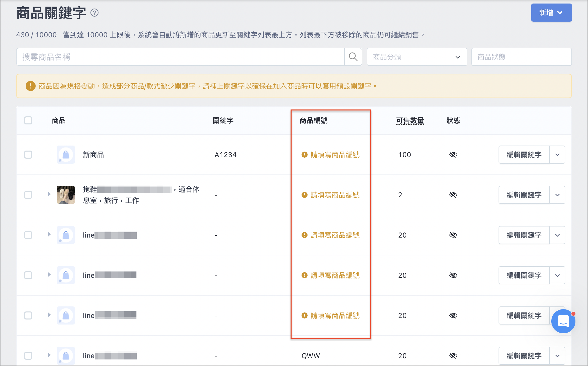Open the arrow menu beside 新商品's 編輯關鍵字

(557, 155)
